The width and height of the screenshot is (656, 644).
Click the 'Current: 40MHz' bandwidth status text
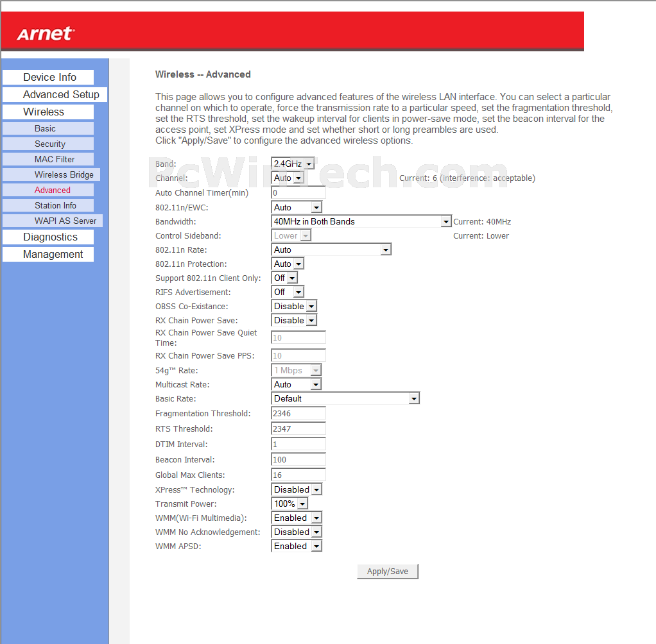click(x=482, y=222)
